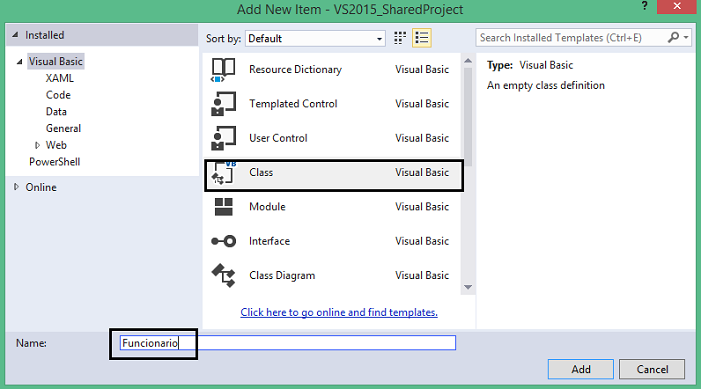Open the Sort by Default dropdown
This screenshot has height=389, width=701.
pyautogui.click(x=315, y=38)
